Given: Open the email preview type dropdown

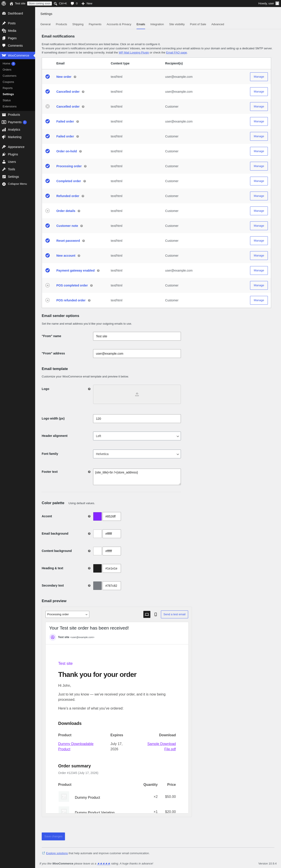Looking at the screenshot, I should 67,614.
